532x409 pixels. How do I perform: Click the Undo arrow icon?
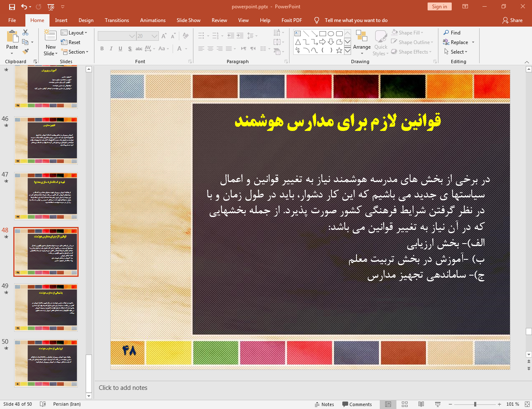pos(24,7)
